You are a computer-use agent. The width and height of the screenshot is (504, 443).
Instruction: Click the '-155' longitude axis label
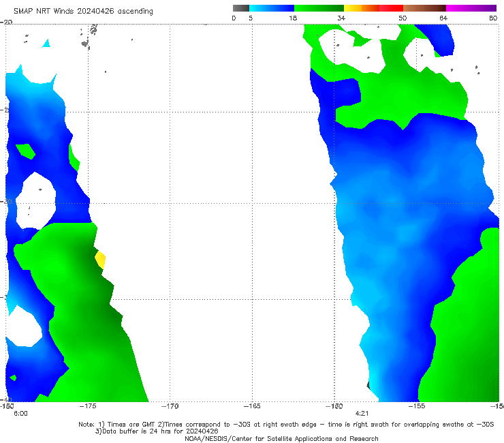tap(417, 406)
